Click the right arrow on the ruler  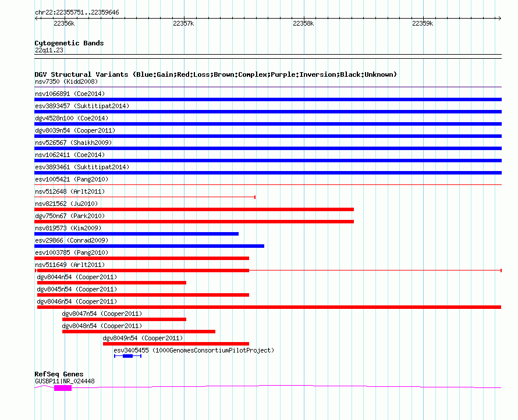pos(499,19)
